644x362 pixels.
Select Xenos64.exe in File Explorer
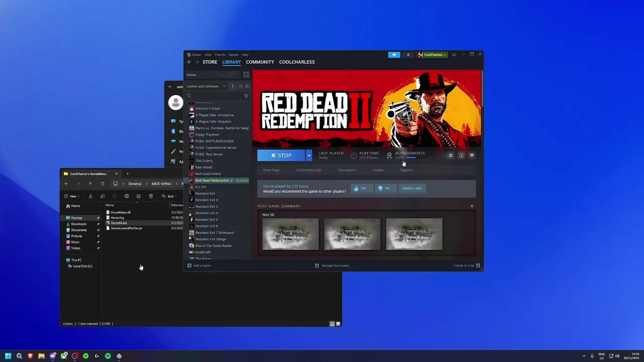[119, 223]
